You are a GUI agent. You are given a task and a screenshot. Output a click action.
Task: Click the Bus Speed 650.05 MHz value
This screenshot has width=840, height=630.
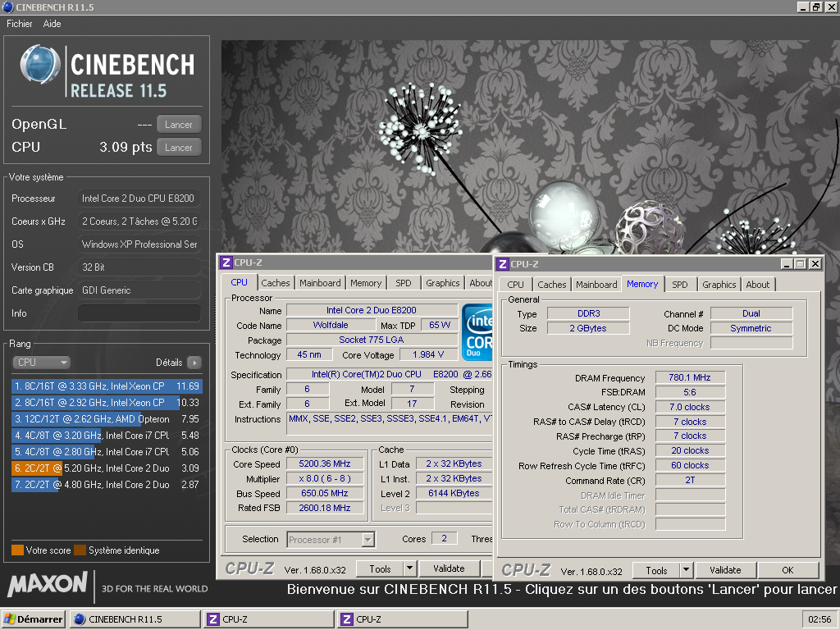coord(325,493)
